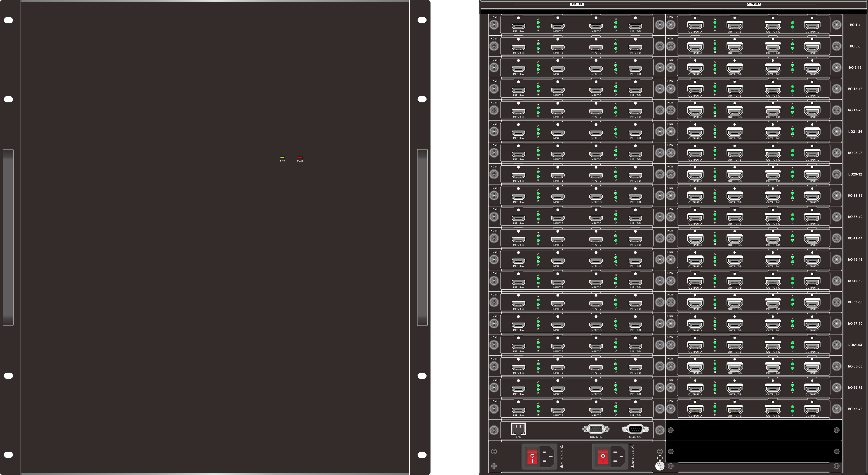Viewport: 868px width, 475px height.
Task: Toggle the right red power rocker switch
Action: click(x=603, y=456)
